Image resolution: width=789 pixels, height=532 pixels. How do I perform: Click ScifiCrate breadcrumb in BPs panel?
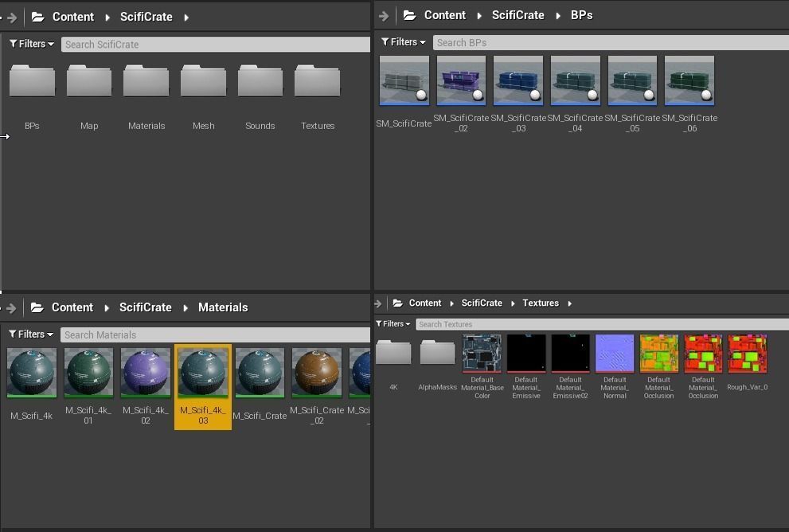[x=518, y=15]
